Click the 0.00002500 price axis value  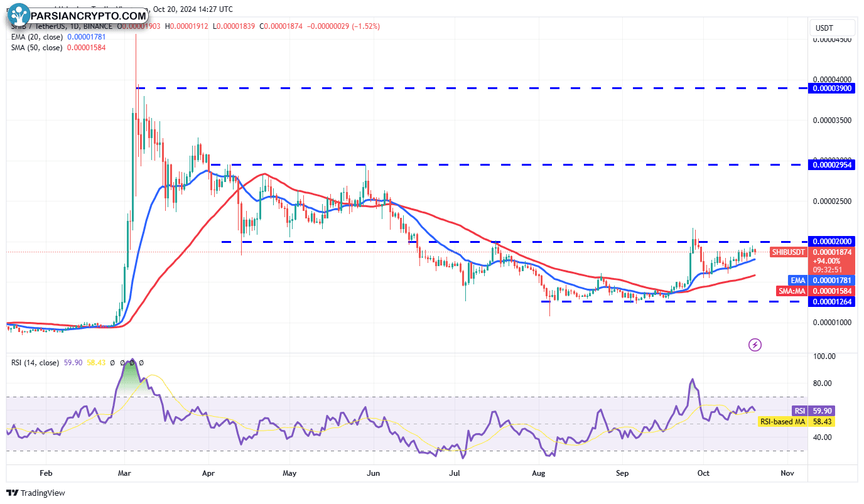(x=833, y=201)
